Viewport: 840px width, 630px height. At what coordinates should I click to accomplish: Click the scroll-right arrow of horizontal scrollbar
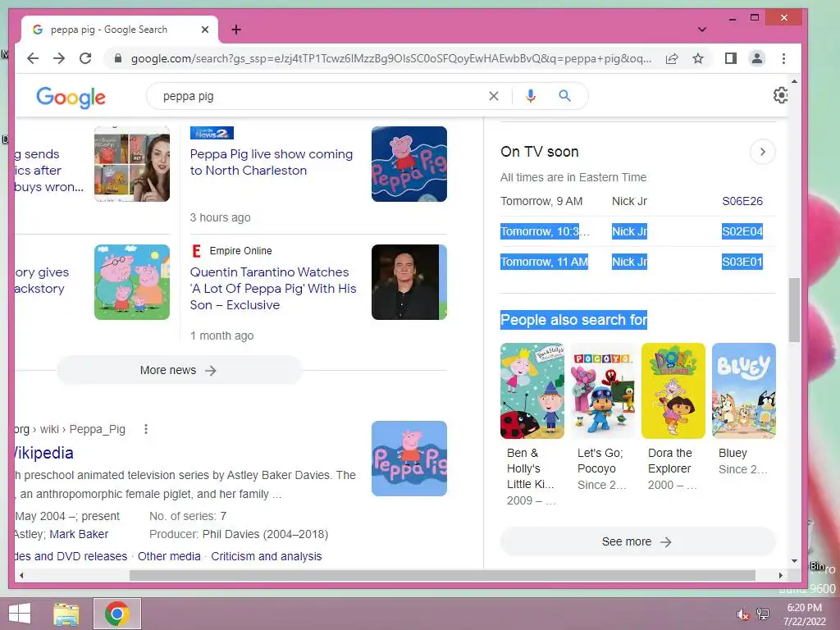tap(781, 575)
